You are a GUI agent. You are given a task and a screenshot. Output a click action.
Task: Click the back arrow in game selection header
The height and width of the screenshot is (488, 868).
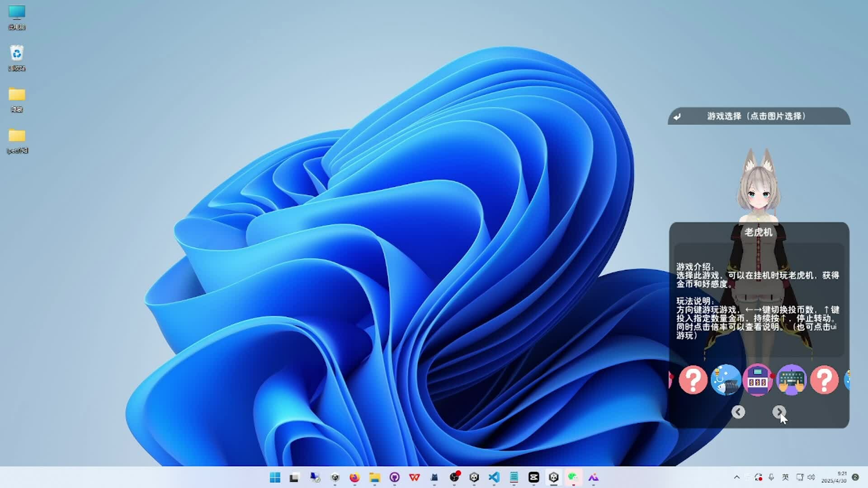pyautogui.click(x=677, y=117)
